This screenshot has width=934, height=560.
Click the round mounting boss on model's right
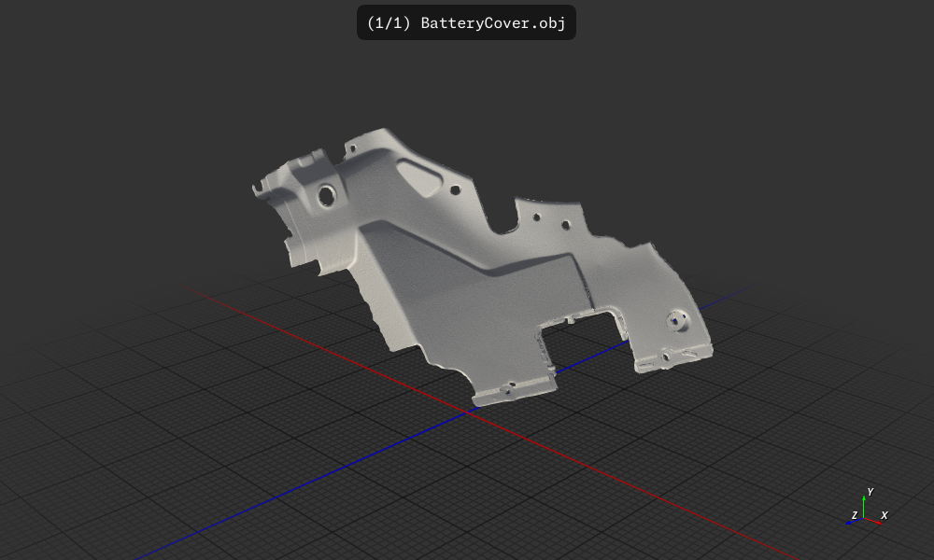(676, 320)
